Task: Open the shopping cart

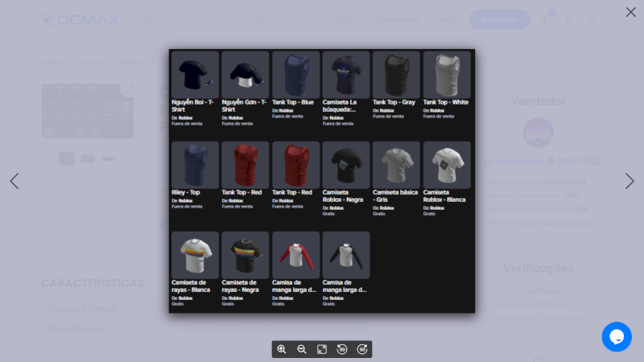Action: click(569, 19)
